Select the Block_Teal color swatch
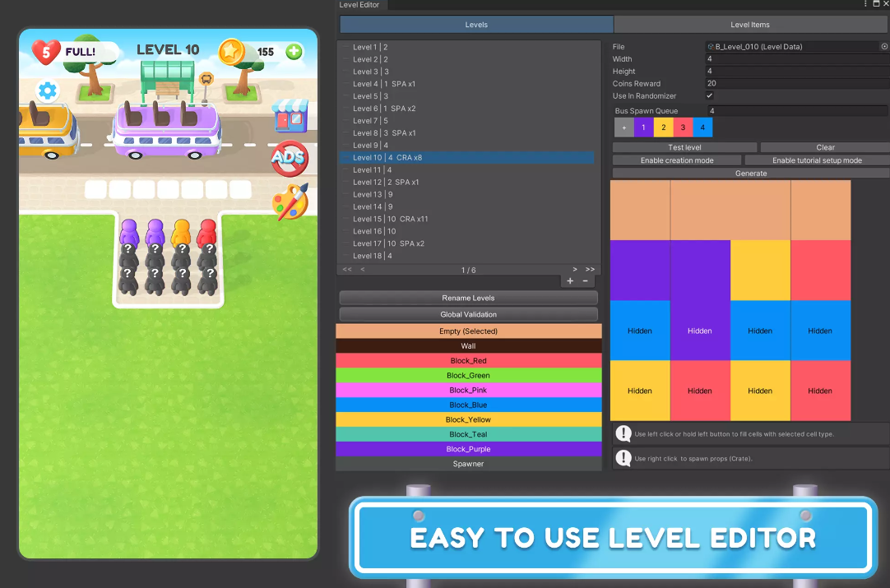 click(468, 435)
